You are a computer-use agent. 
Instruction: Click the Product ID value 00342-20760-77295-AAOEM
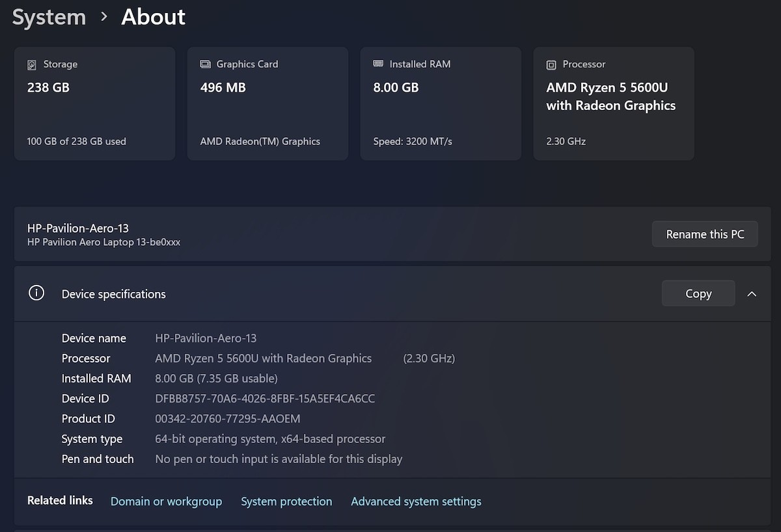point(228,419)
